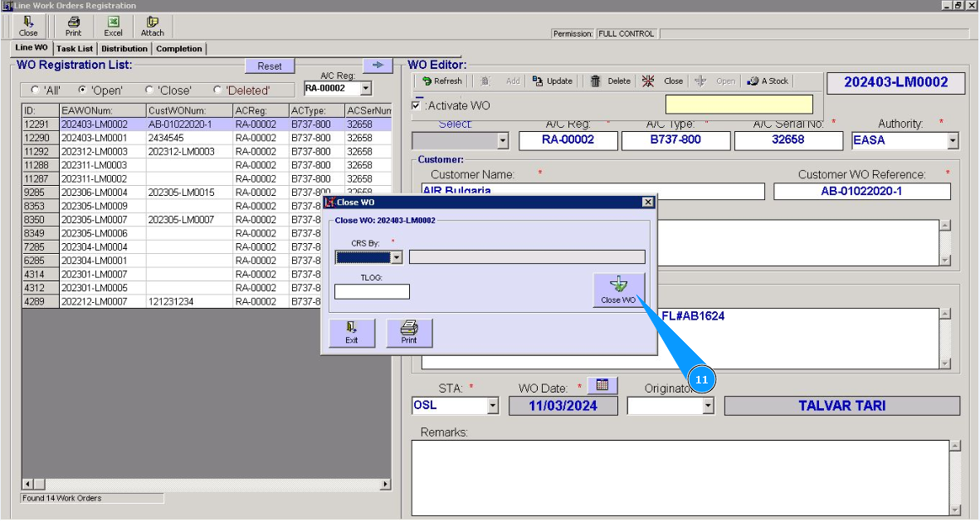Click the WO Date field 11/03/2024

[563, 407]
